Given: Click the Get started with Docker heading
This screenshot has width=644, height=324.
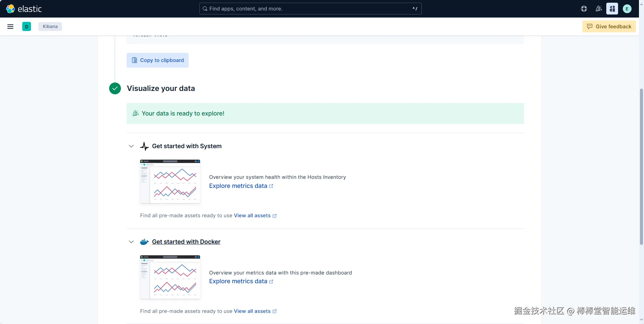Looking at the screenshot, I should [186, 242].
